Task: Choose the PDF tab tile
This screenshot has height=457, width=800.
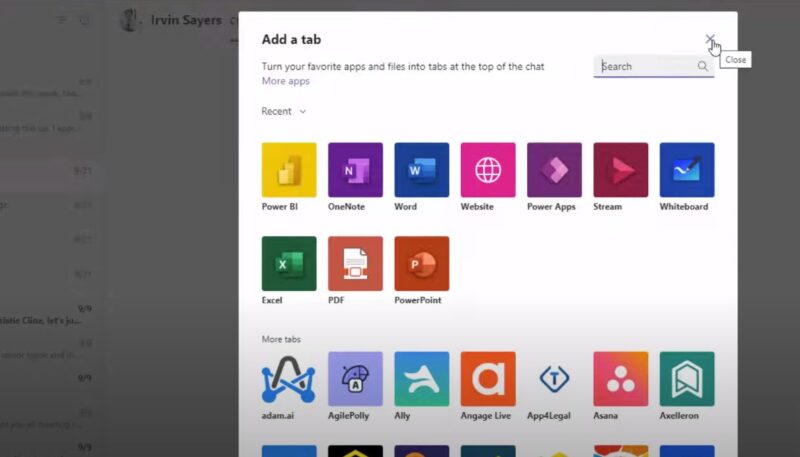Action: point(355,264)
